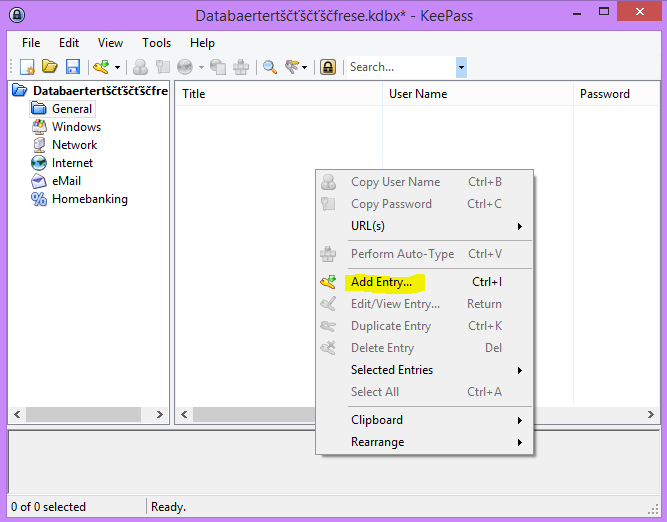Click the KeePass lock icon in title bar

pos(17,15)
